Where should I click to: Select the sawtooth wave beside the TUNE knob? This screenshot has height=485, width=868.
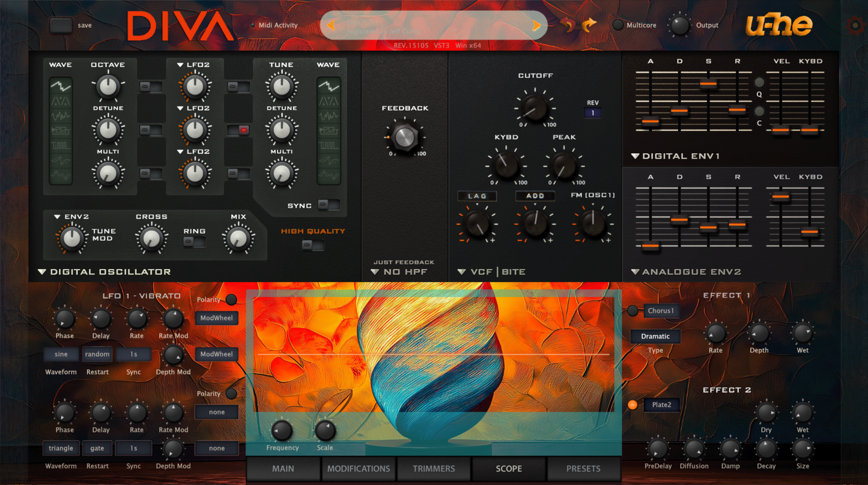coord(329,86)
